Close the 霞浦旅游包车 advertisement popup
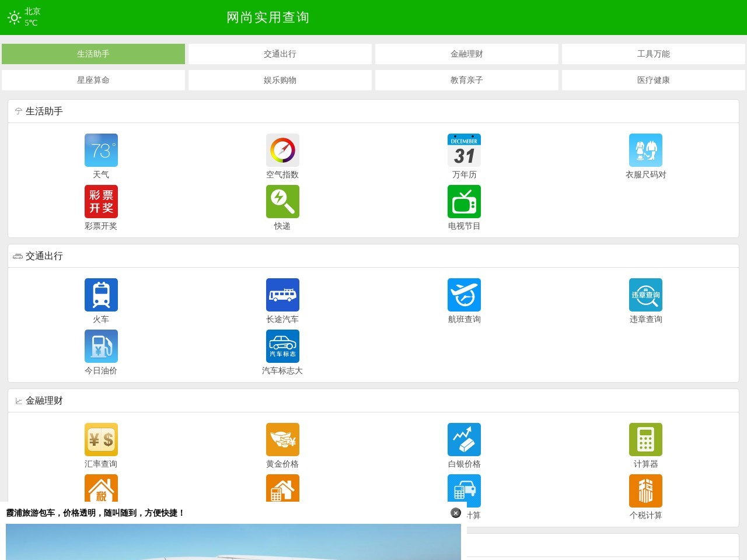This screenshot has height=560, width=747. [x=456, y=513]
